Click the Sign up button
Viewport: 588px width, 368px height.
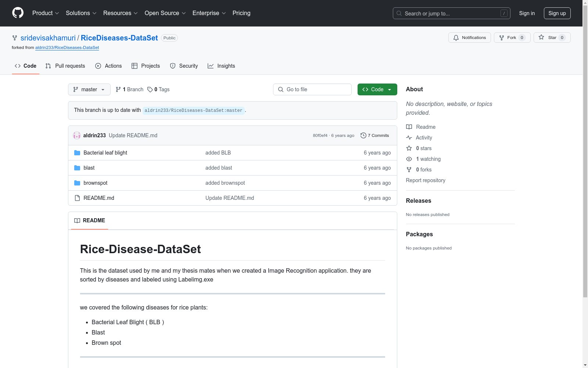coord(557,13)
